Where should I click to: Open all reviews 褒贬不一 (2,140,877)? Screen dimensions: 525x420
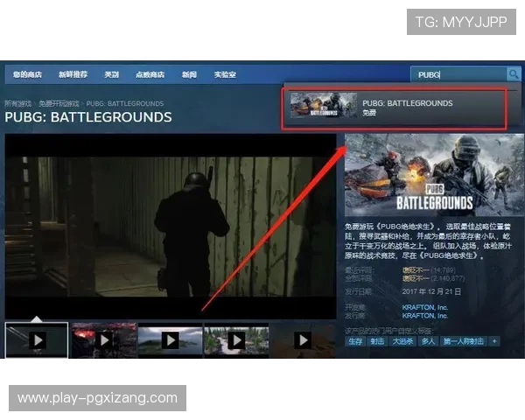pos(434,278)
